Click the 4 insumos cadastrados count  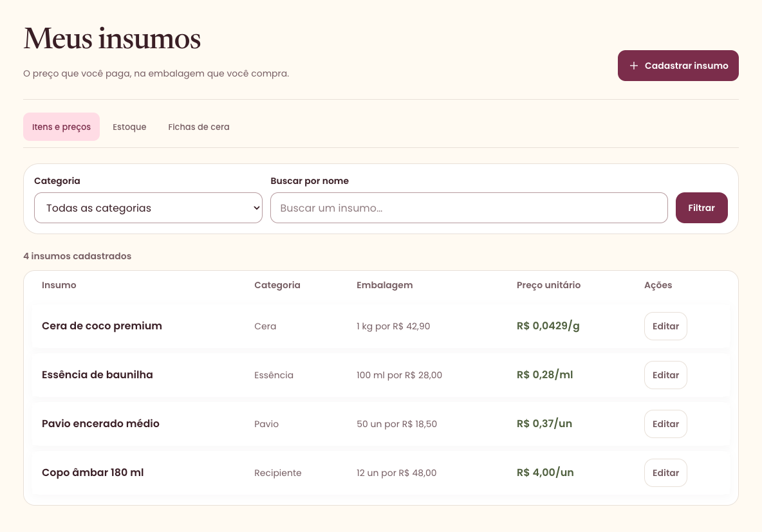coord(77,256)
